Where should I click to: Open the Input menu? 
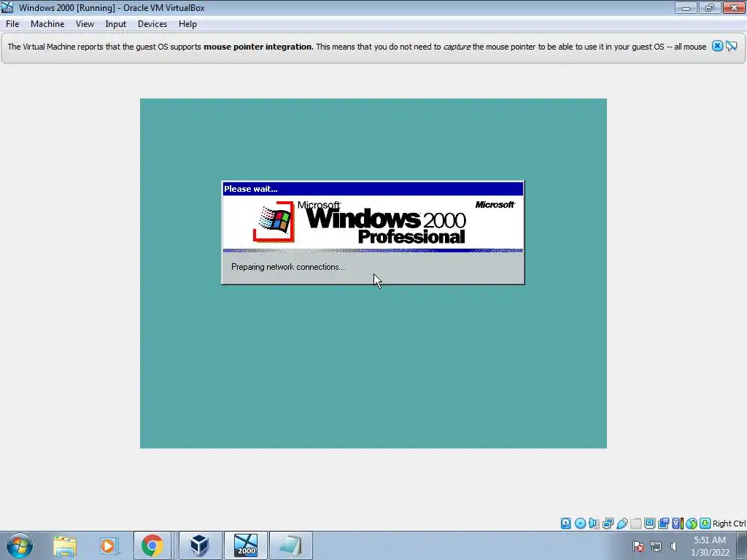click(x=116, y=24)
